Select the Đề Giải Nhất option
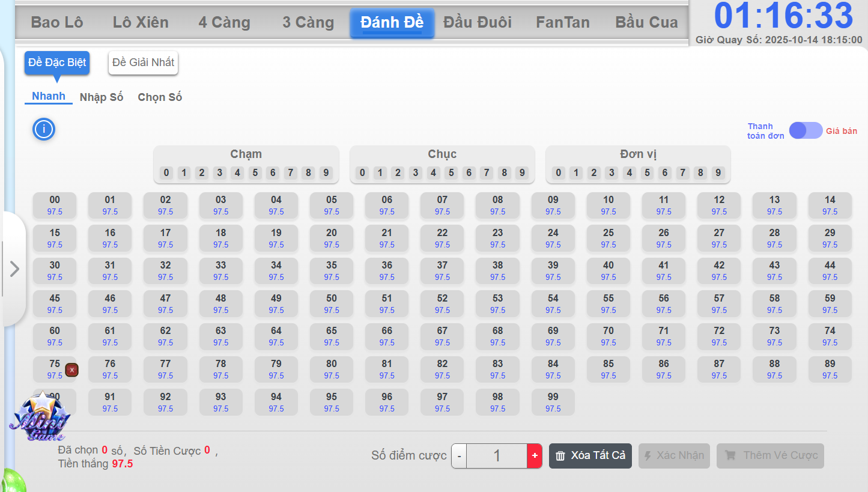This screenshot has height=492, width=868. (143, 62)
